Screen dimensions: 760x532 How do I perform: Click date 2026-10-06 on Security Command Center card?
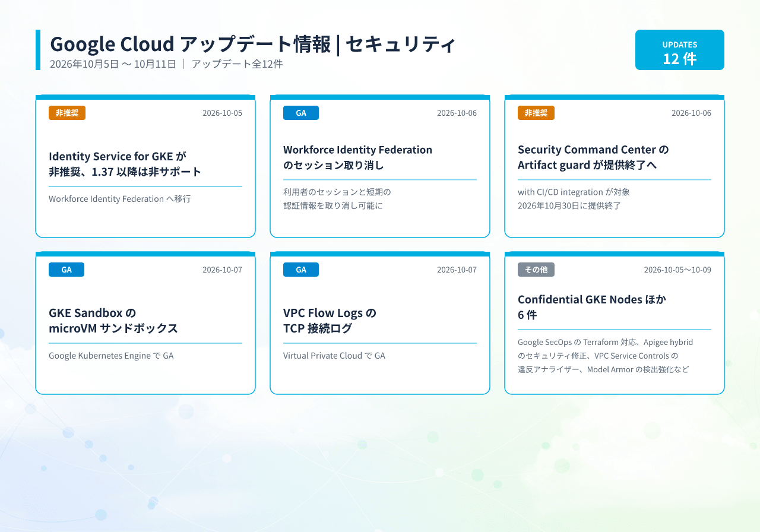[691, 113]
